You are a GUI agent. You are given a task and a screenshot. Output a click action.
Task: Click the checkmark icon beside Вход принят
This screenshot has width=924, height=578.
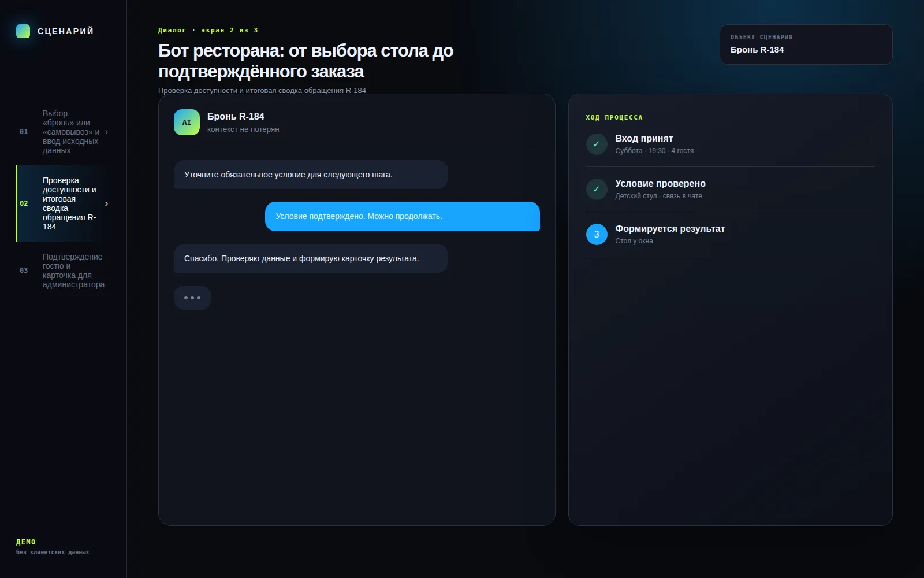pos(597,144)
